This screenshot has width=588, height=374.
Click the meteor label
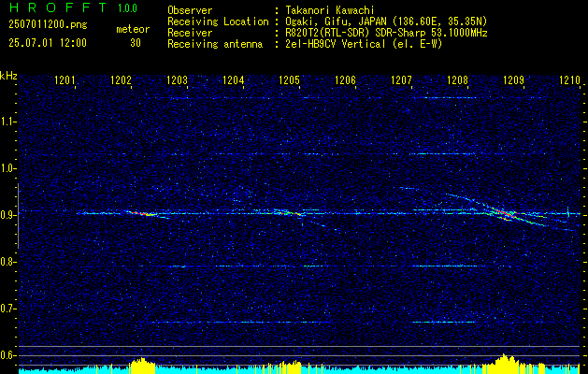pyautogui.click(x=133, y=29)
